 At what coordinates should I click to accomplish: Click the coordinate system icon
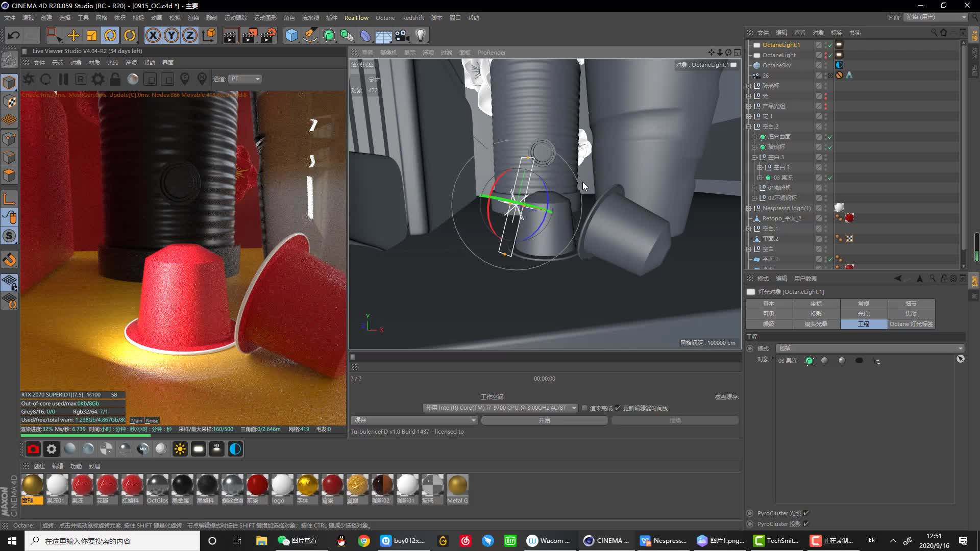click(209, 35)
